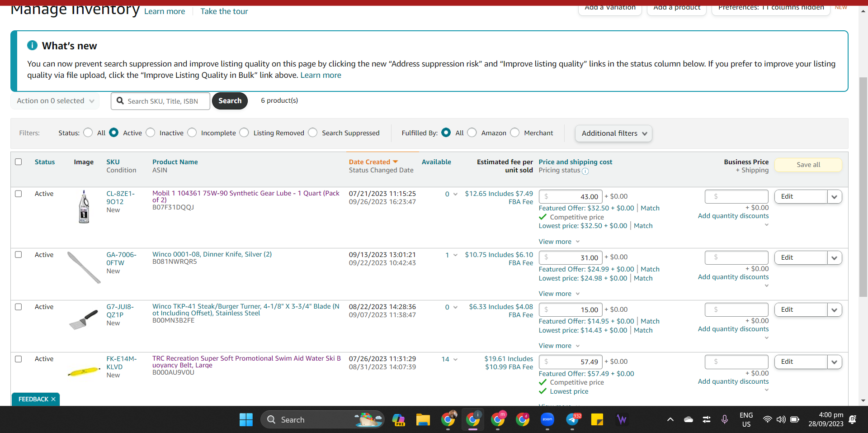Expand View more for Mobil 1 pricing
The height and width of the screenshot is (433, 868).
click(x=559, y=242)
